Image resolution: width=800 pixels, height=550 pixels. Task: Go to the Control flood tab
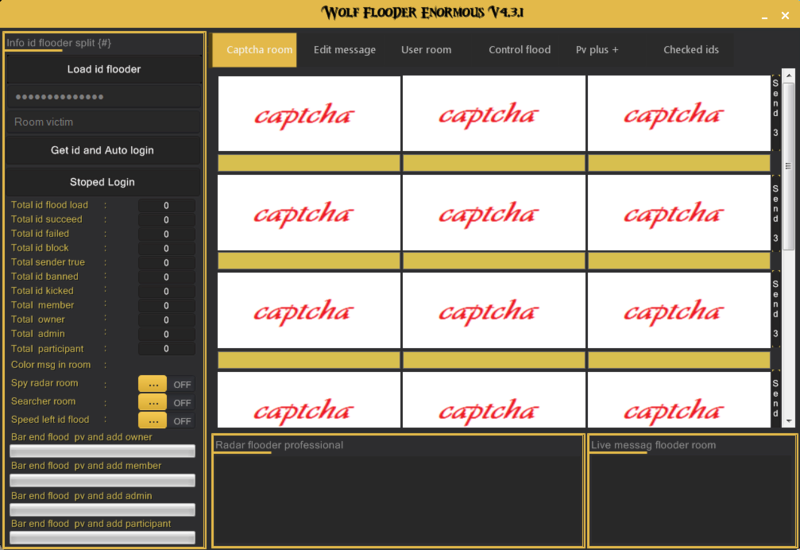point(519,50)
